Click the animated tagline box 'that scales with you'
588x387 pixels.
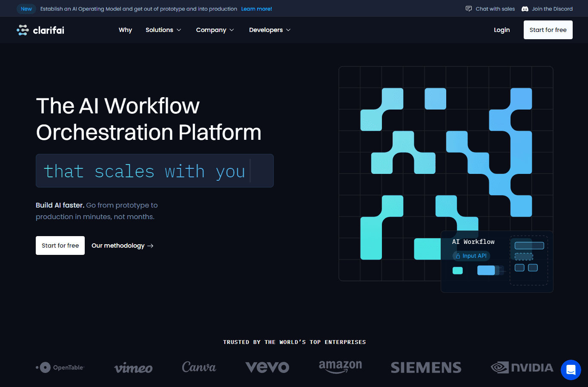coord(155,171)
